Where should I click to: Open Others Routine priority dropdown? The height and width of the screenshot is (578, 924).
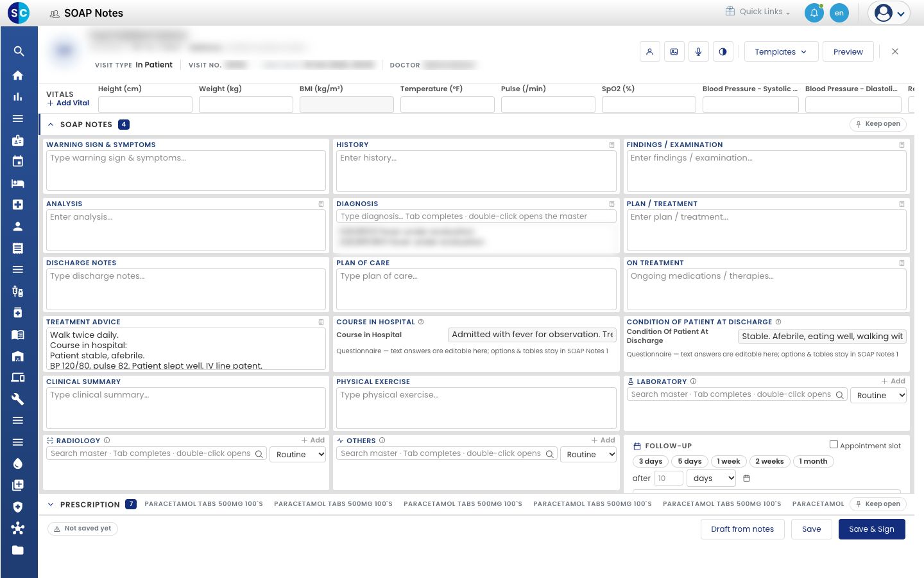pyautogui.click(x=588, y=455)
